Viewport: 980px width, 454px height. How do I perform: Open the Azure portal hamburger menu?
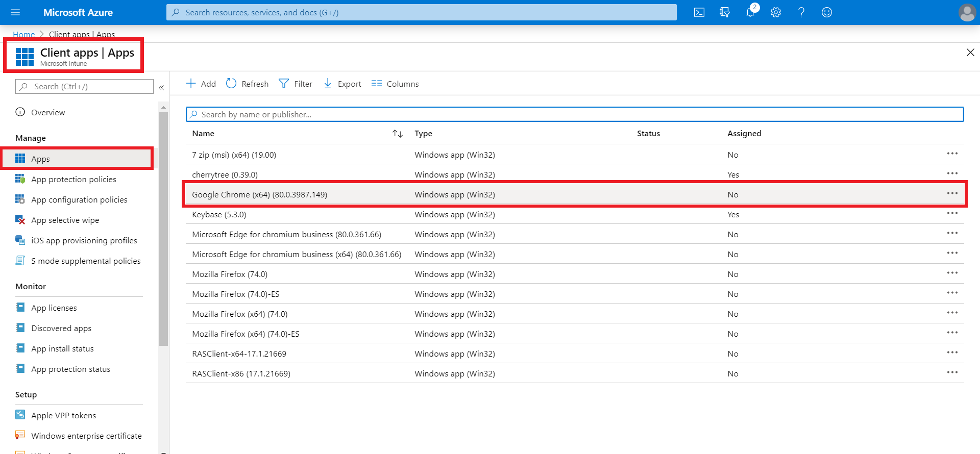pos(15,12)
